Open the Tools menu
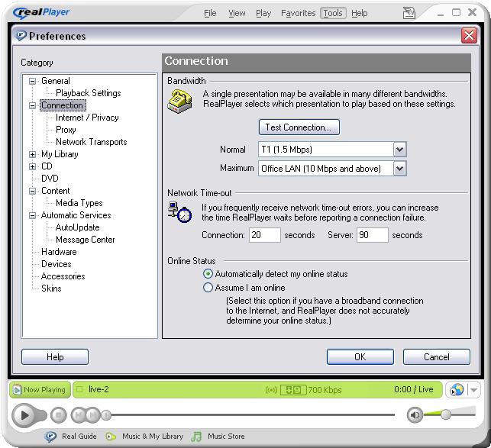Screen dimensions: 491x448 click(x=333, y=13)
